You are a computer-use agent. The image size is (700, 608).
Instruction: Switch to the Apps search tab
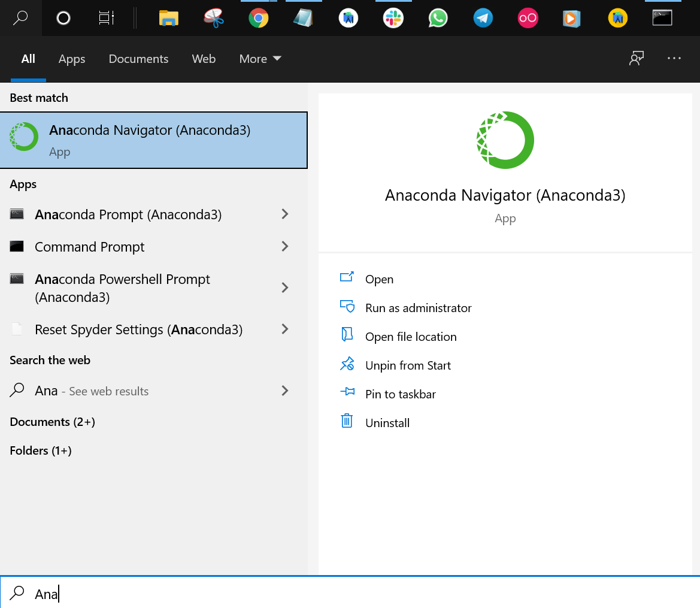click(72, 59)
